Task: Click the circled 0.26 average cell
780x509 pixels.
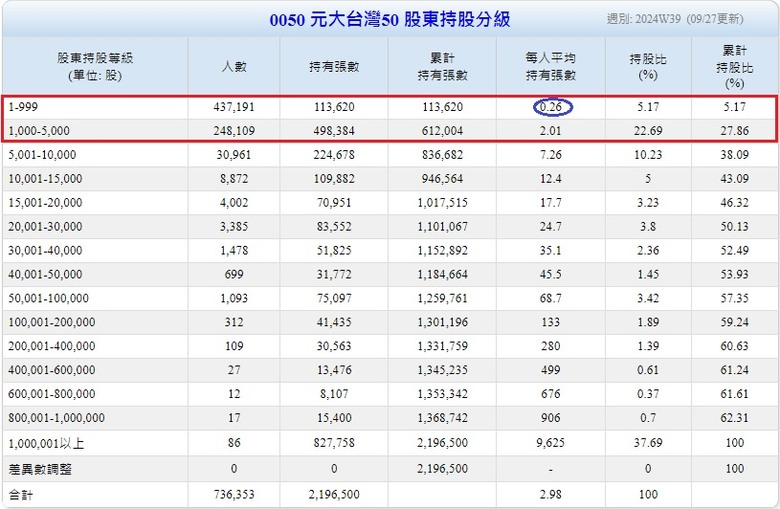Action: tap(552, 107)
